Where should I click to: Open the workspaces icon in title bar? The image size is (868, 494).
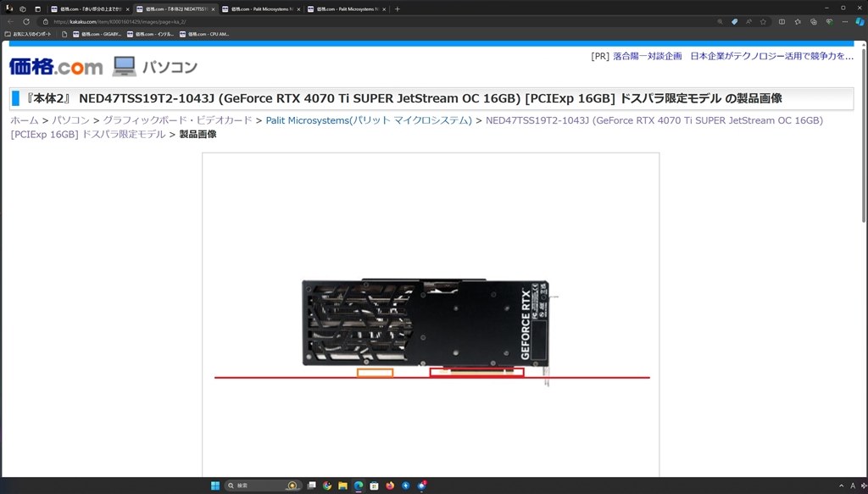[x=23, y=8]
